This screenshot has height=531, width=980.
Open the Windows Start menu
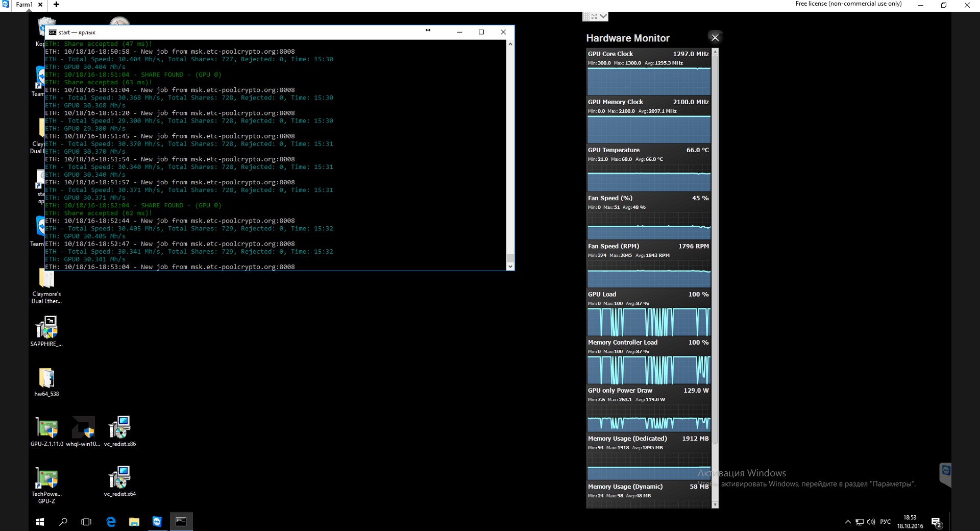point(40,522)
